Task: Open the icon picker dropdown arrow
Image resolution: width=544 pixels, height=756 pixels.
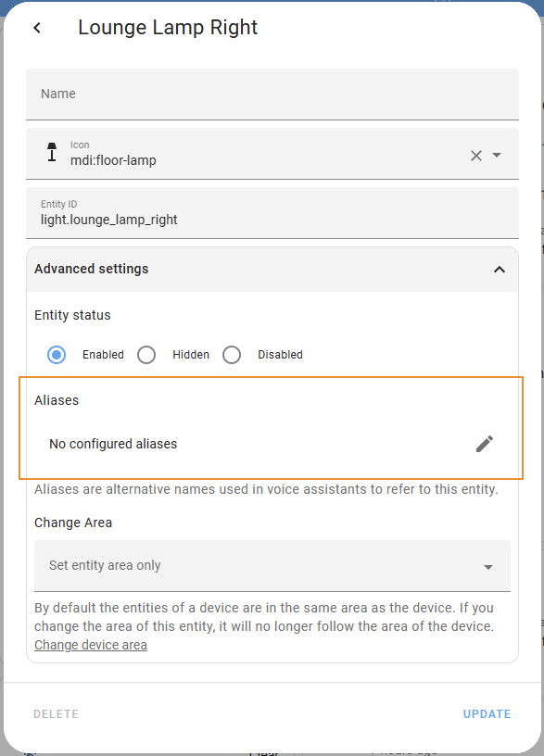Action: 500,155
